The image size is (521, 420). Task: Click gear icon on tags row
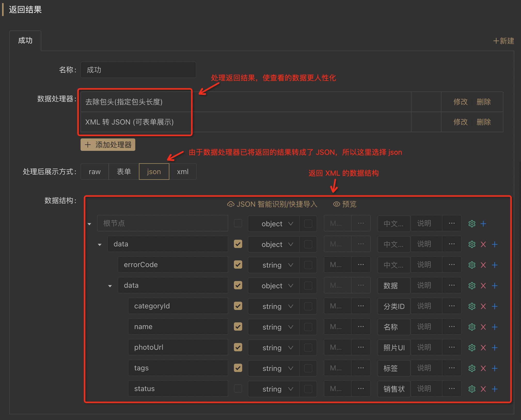472,368
